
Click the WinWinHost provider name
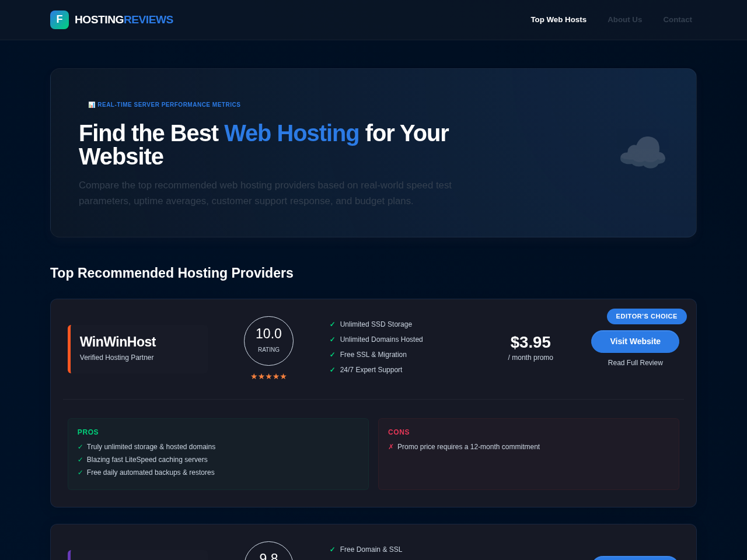coord(118,342)
